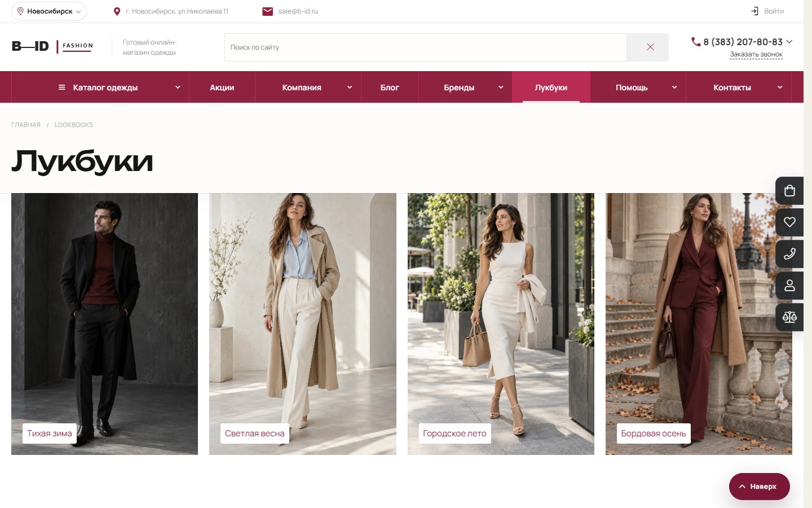Click the Наверх back-to-top button

point(760,487)
